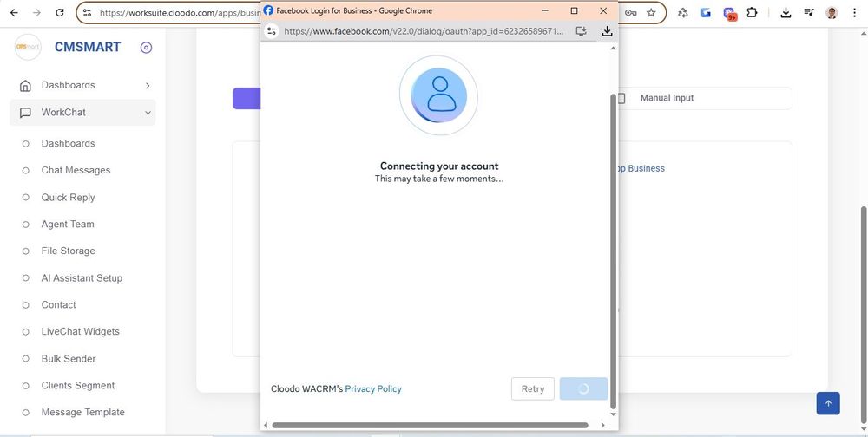
Task: Open Chrome three-dot menu
Action: click(x=853, y=13)
